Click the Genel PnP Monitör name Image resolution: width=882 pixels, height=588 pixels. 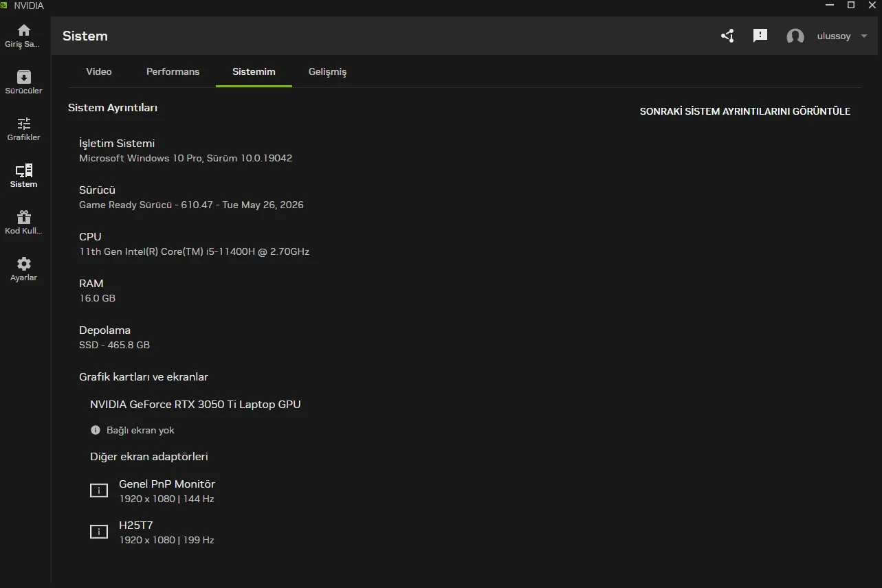click(x=167, y=484)
